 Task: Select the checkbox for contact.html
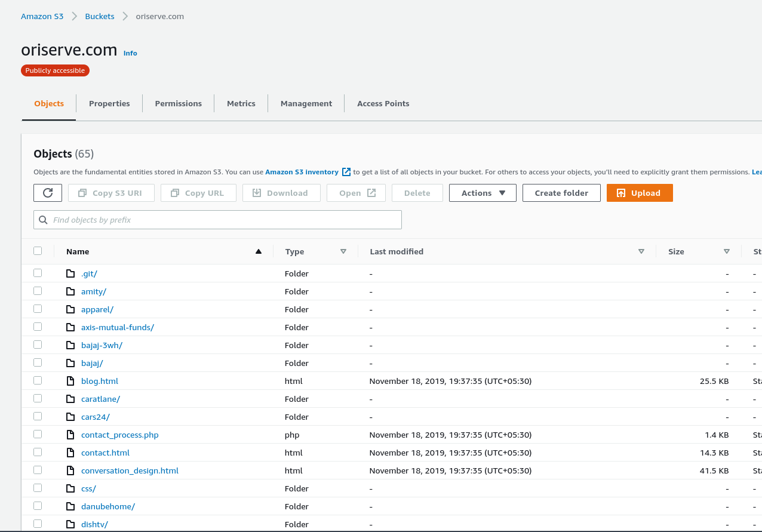(x=38, y=452)
